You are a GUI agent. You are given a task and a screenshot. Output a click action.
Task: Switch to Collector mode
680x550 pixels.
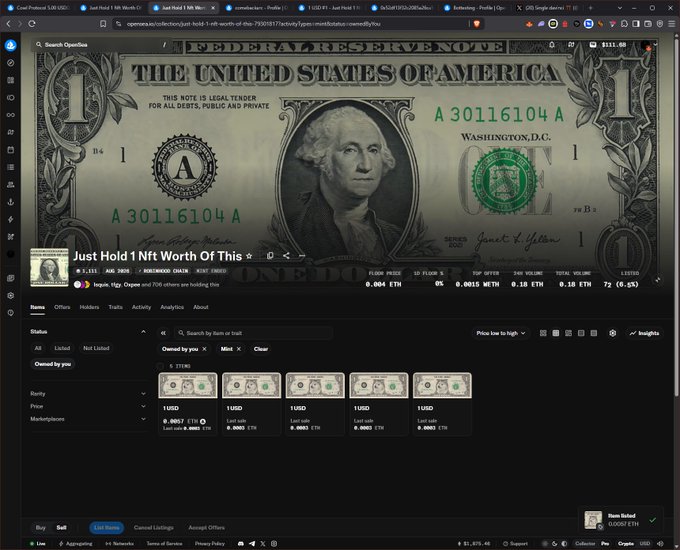pos(585,543)
